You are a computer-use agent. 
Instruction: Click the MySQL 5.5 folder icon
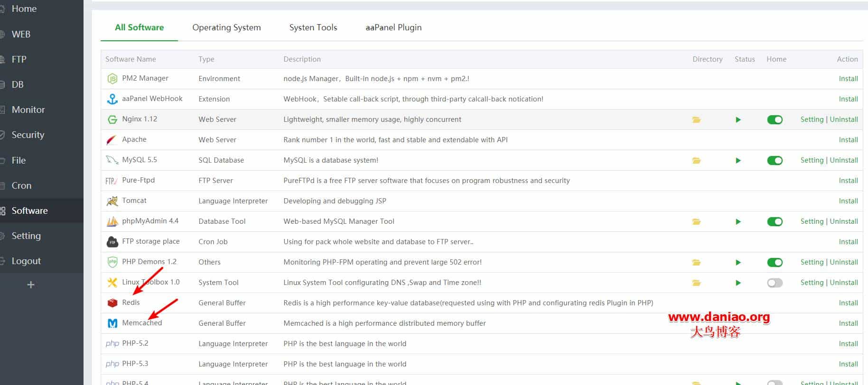click(696, 161)
